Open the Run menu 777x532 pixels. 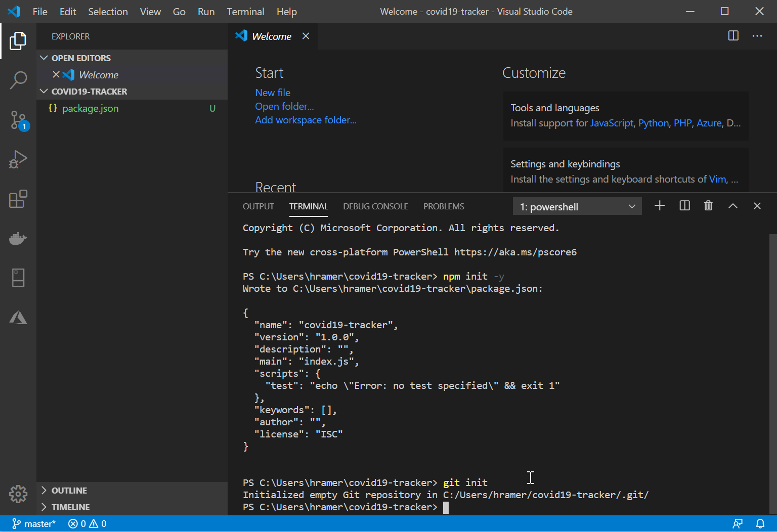coord(206,11)
